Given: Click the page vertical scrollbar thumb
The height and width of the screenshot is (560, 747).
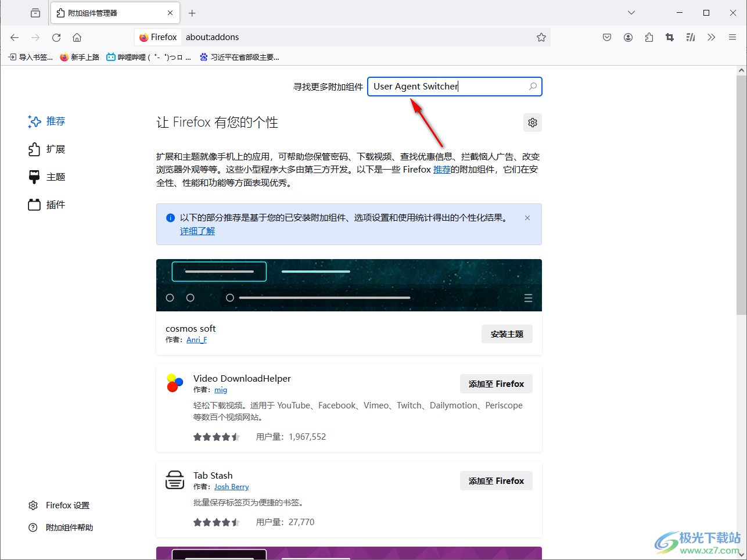Looking at the screenshot, I should click(x=741, y=195).
